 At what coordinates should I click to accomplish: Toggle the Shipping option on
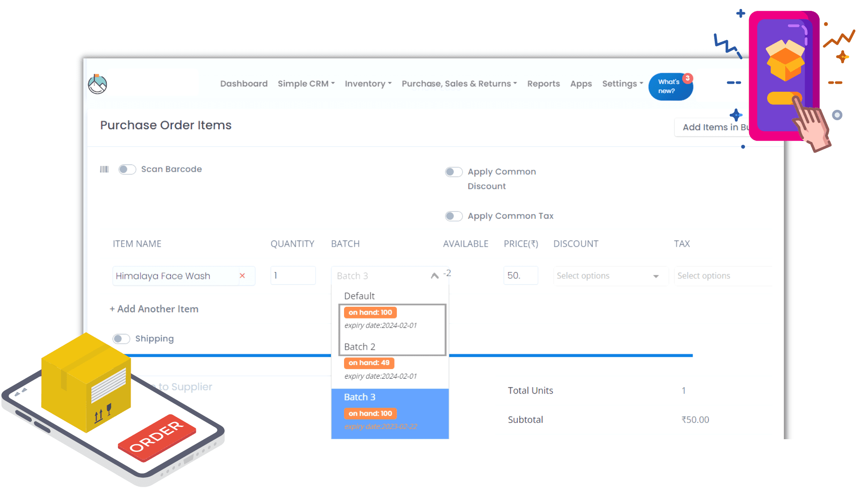[121, 338]
